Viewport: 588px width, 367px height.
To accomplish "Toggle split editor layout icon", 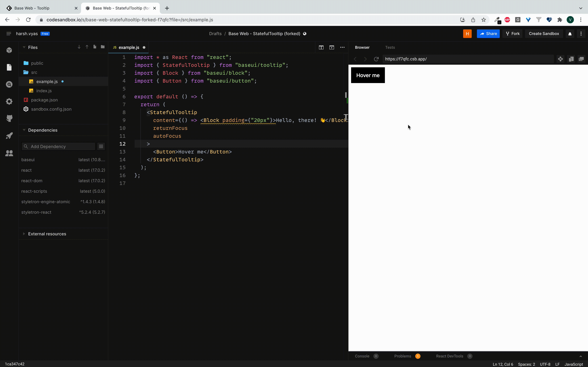I will pos(321,47).
